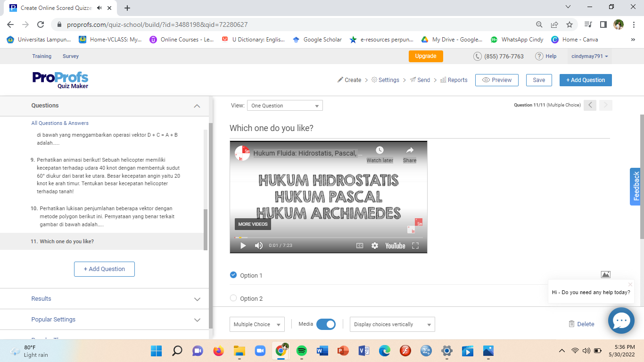Add image to Option 1 via picture icon
Image resolution: width=644 pixels, height=362 pixels.
click(x=605, y=275)
